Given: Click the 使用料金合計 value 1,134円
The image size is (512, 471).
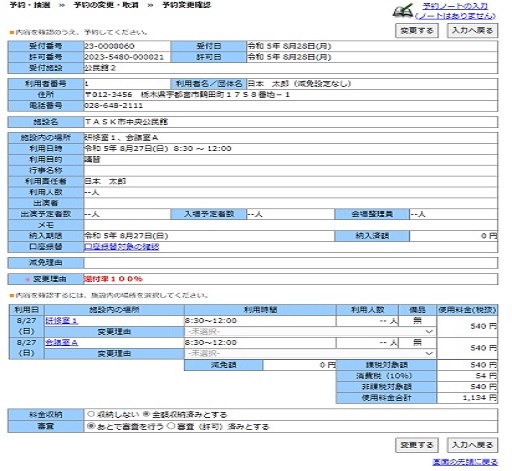Looking at the screenshot, I should [480, 398].
